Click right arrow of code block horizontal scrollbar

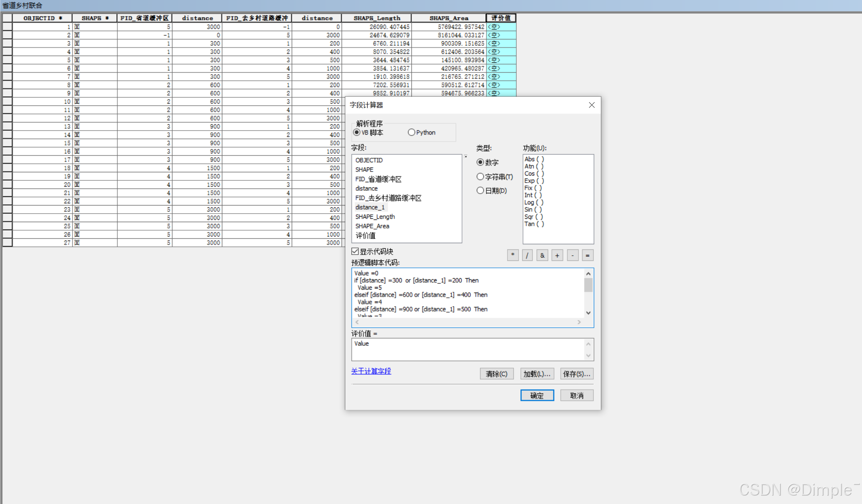click(579, 322)
